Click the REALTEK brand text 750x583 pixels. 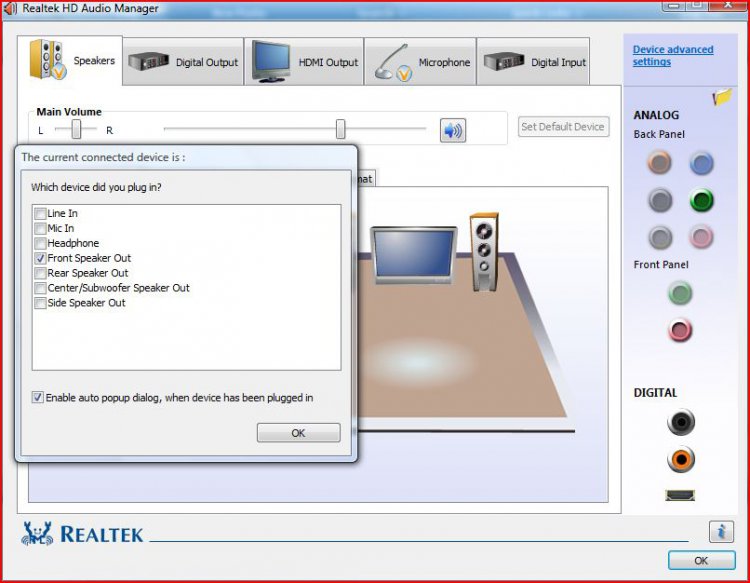pos(101,534)
